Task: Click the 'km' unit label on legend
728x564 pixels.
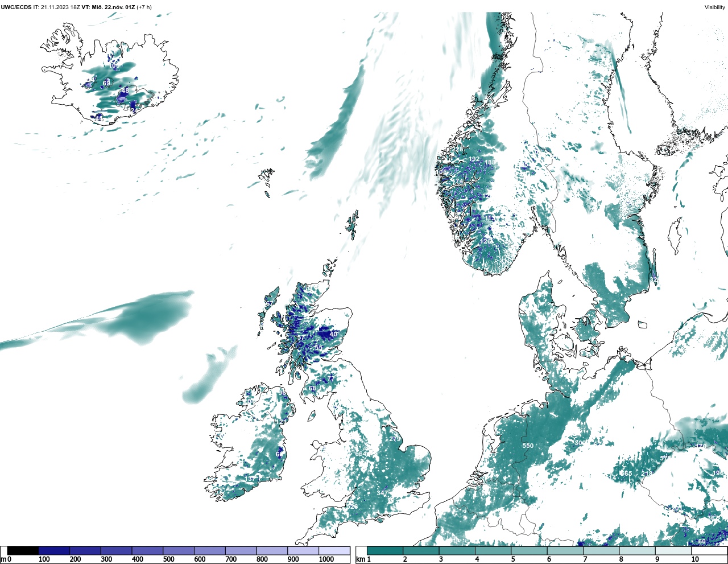Action: point(360,559)
